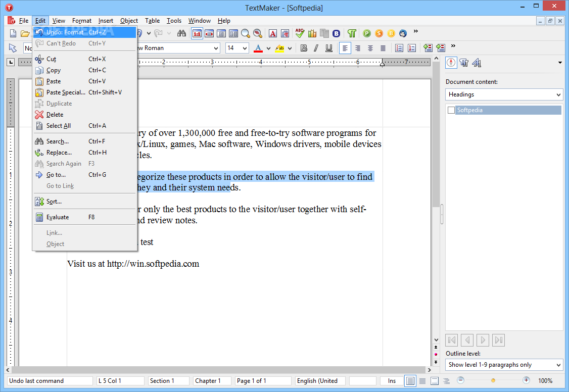Toggle formatting marks green pilcrow icon
569x392 pixels.
352,34
